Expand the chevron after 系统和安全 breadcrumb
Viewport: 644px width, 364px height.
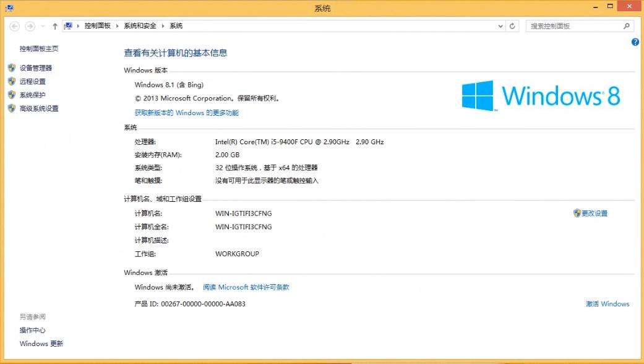(162, 25)
